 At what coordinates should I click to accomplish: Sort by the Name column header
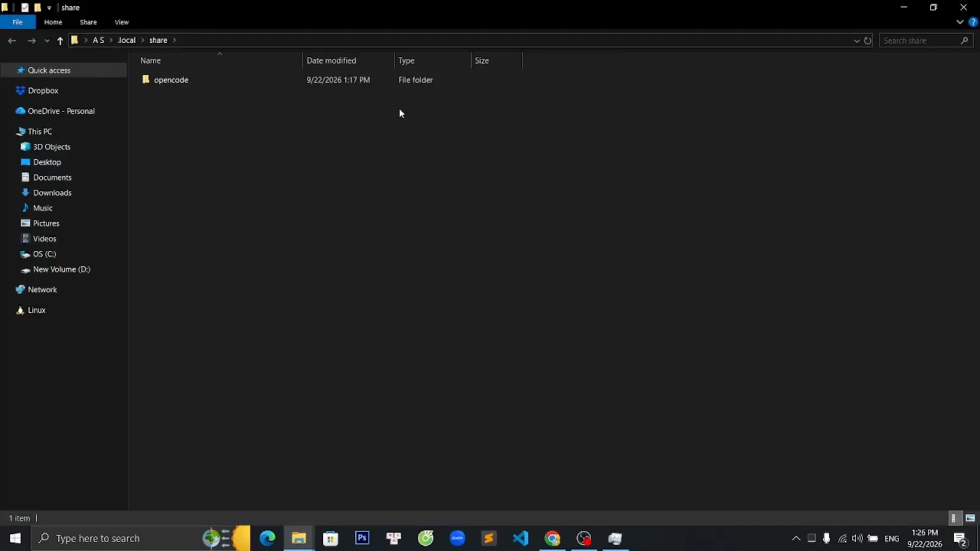150,61
